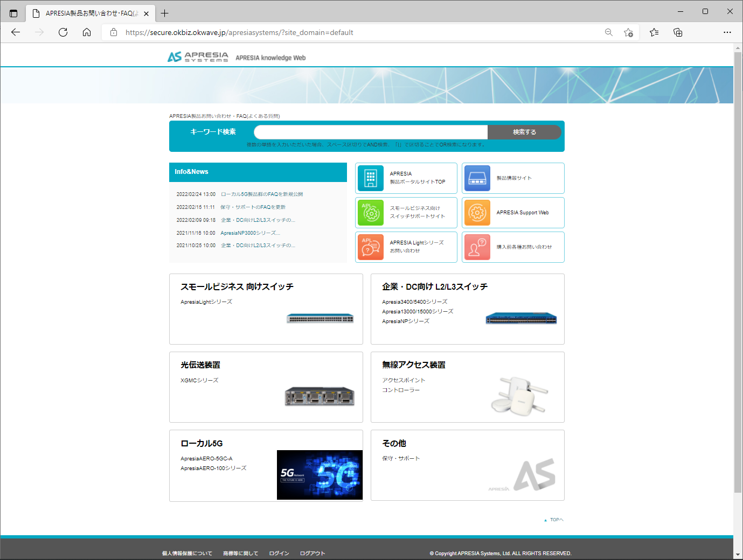Image resolution: width=743 pixels, height=560 pixels.
Task: Click the APRESIA Support Web gear icon
Action: pyautogui.click(x=477, y=213)
